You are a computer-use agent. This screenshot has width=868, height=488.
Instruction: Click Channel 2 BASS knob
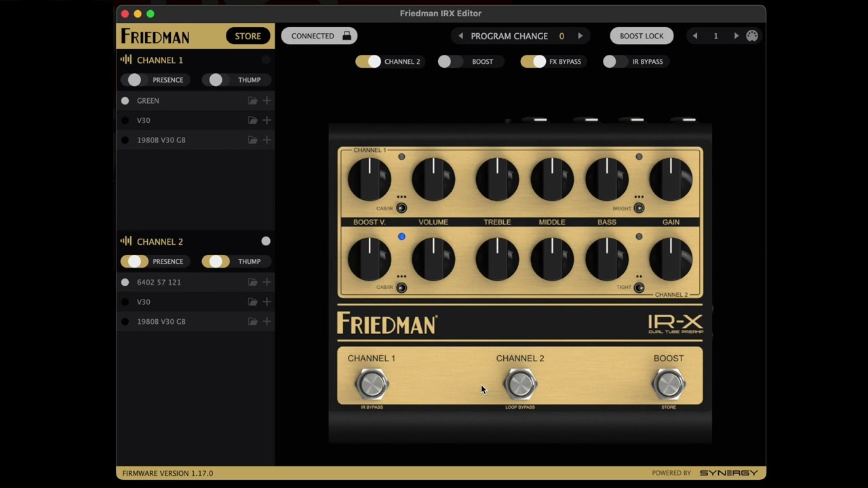pos(607,258)
